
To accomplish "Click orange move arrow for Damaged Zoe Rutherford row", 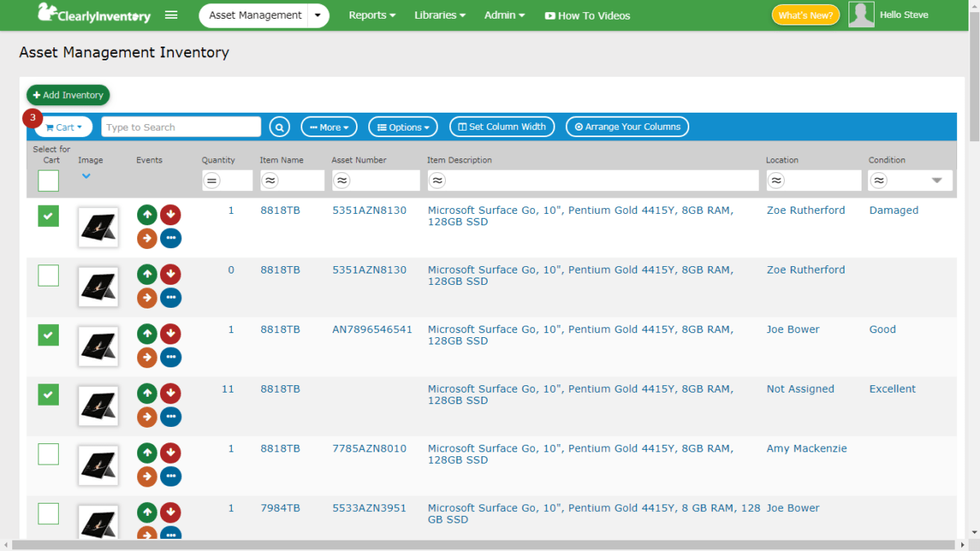I will tap(147, 238).
